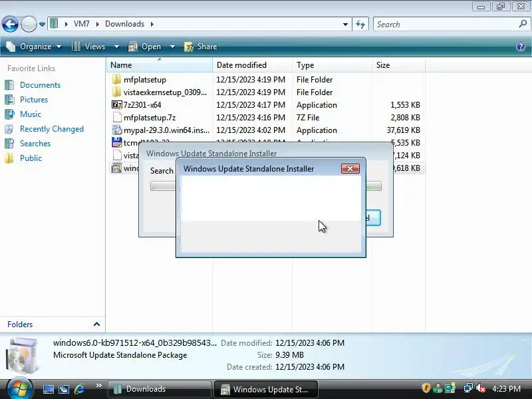Click the network connection tray icon
Image resolution: width=532 pixels, height=399 pixels.
click(468, 388)
